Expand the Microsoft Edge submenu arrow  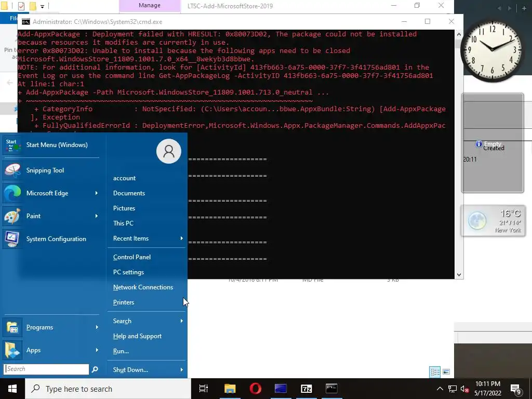(96, 193)
